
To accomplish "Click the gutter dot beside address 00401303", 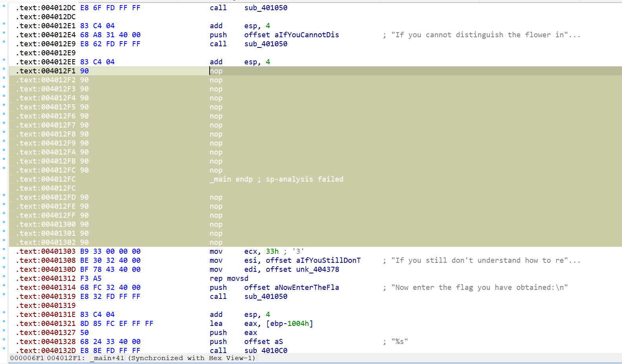I will point(4,249).
